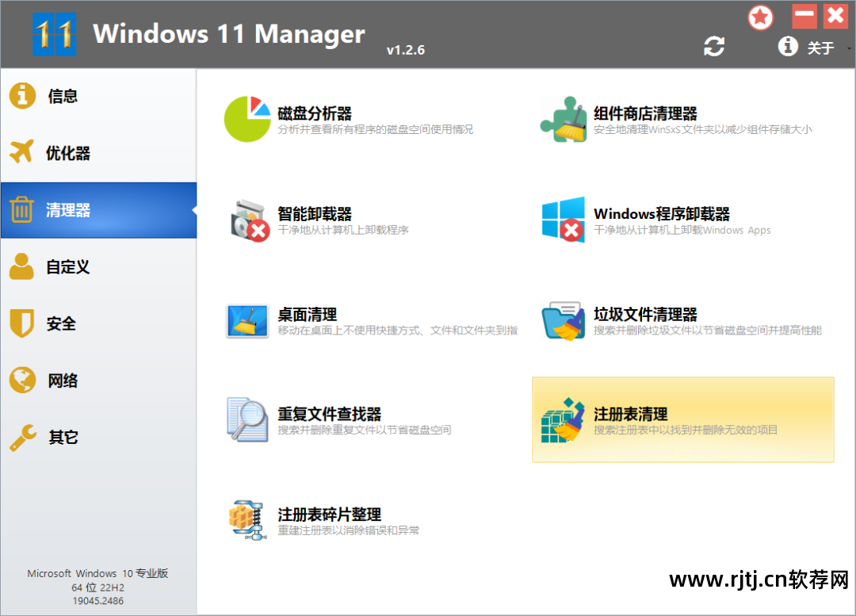Click description 干净地从计算机上卸载程序
856x616 pixels.
point(343,230)
